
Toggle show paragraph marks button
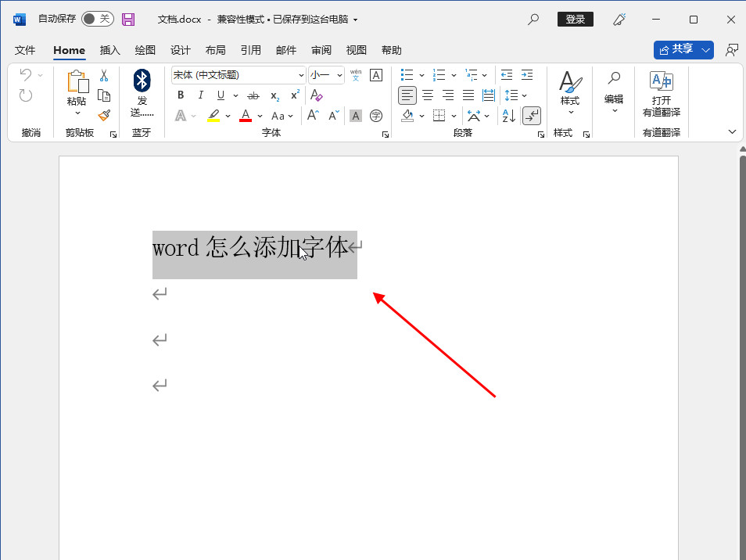532,116
